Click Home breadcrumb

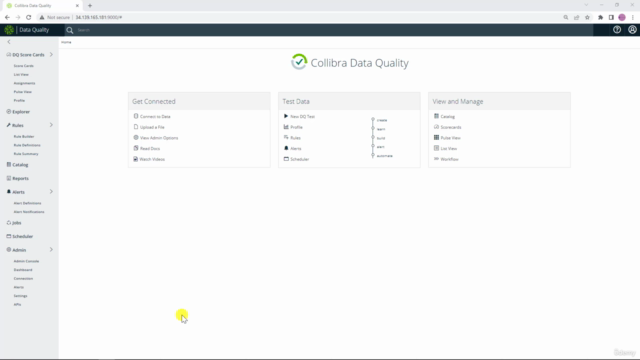tap(66, 42)
